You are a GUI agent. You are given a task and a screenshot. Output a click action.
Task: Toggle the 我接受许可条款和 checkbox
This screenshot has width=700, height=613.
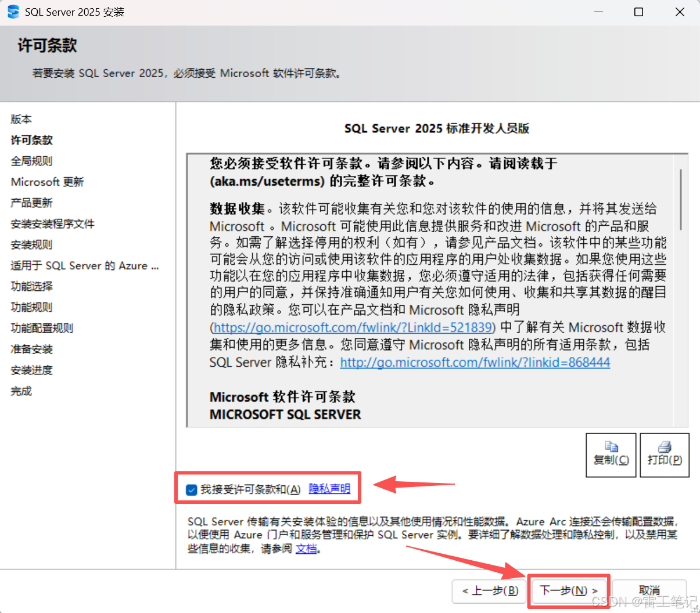coord(192,490)
